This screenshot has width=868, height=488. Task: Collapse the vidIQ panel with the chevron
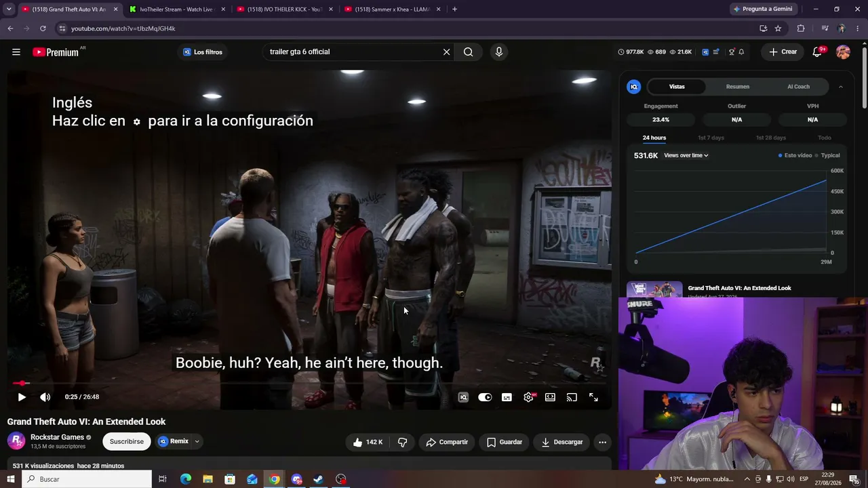pos(841,87)
